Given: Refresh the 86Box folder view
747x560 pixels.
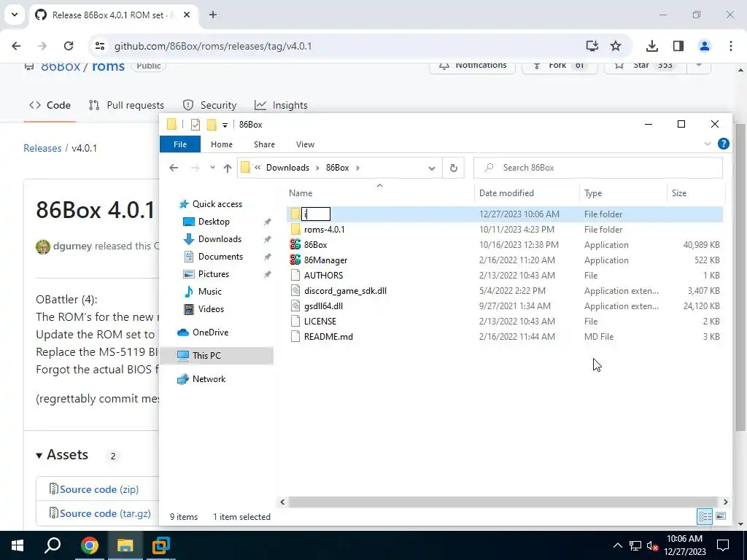Looking at the screenshot, I should tap(454, 168).
